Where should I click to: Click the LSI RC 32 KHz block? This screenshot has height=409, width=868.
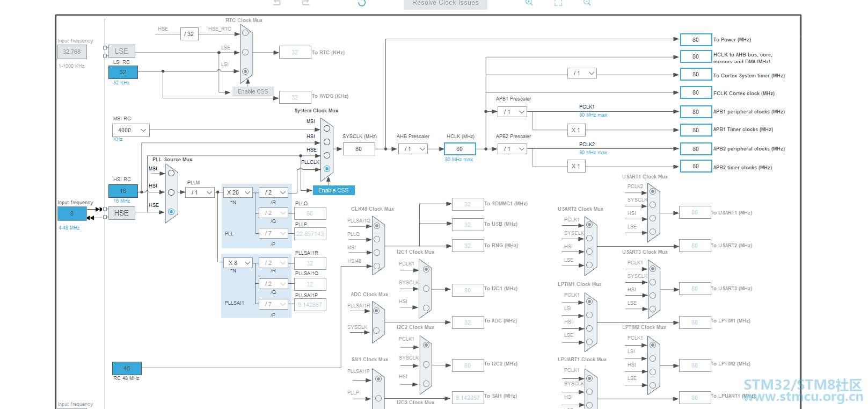[123, 72]
